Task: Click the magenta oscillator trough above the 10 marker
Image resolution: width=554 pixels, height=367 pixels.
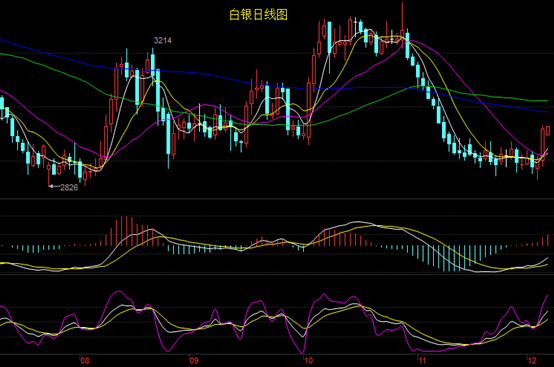Action: (303, 352)
